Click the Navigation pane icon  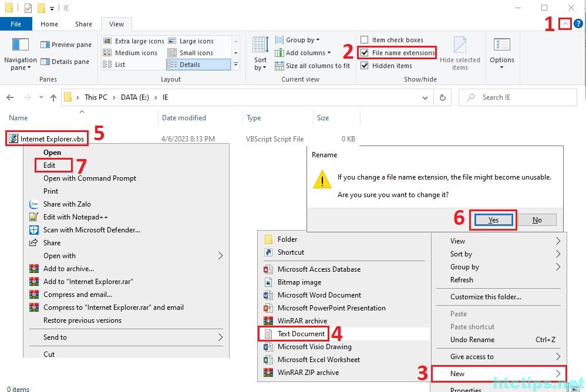[x=20, y=46]
